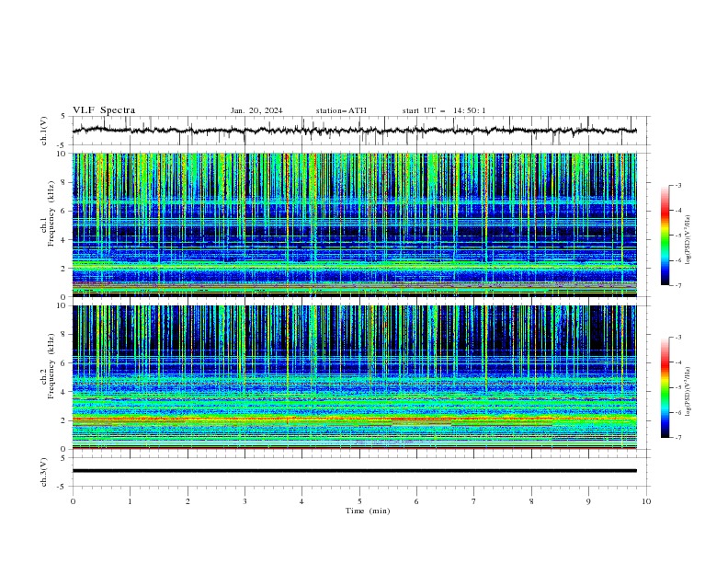
Task: Click the 'start UT = 14:50:1' text
Action: [444, 110]
